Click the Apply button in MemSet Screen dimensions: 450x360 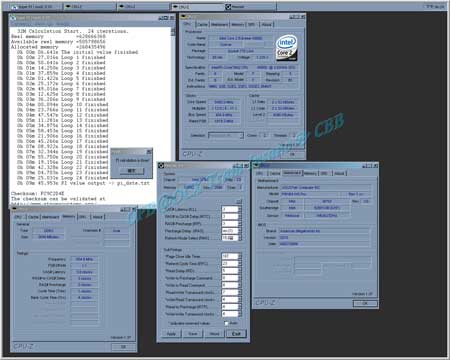pos(171,334)
